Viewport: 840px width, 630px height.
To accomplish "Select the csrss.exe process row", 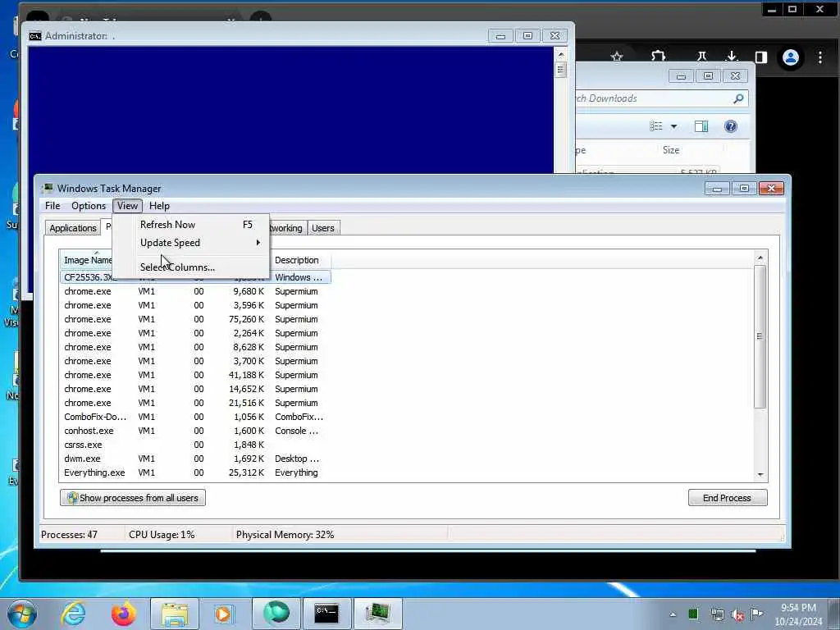I will [x=195, y=445].
